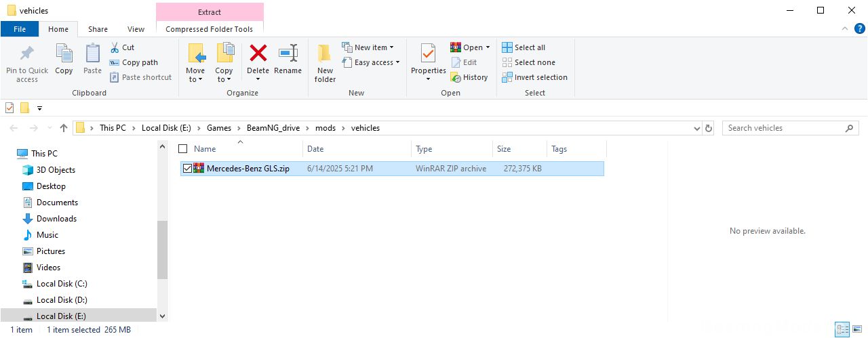Open the Open button dropdown arrow
868x338 pixels.
coord(488,47)
